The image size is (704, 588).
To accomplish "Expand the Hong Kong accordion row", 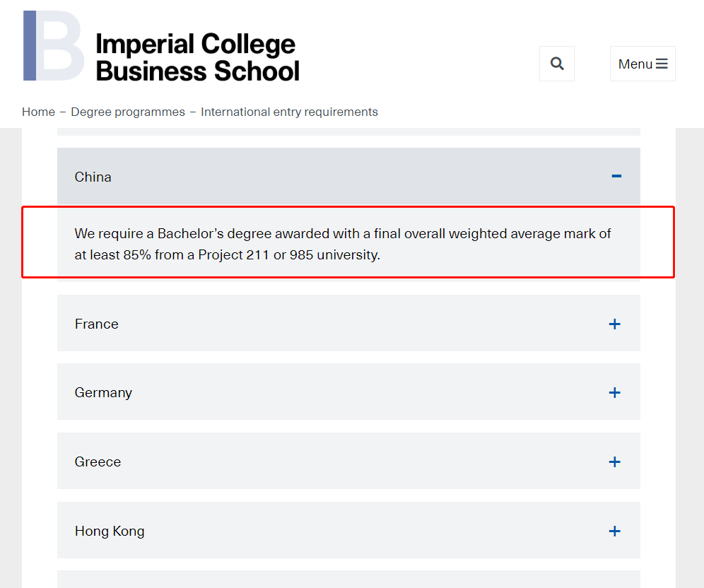I will pos(348,530).
